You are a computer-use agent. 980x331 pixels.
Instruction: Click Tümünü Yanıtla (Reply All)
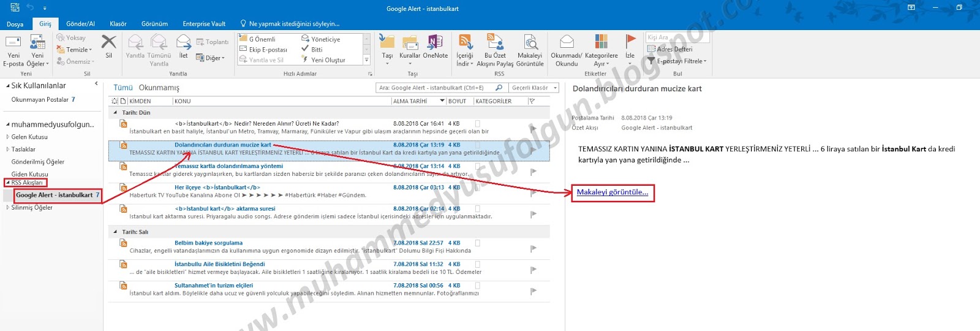(x=159, y=50)
